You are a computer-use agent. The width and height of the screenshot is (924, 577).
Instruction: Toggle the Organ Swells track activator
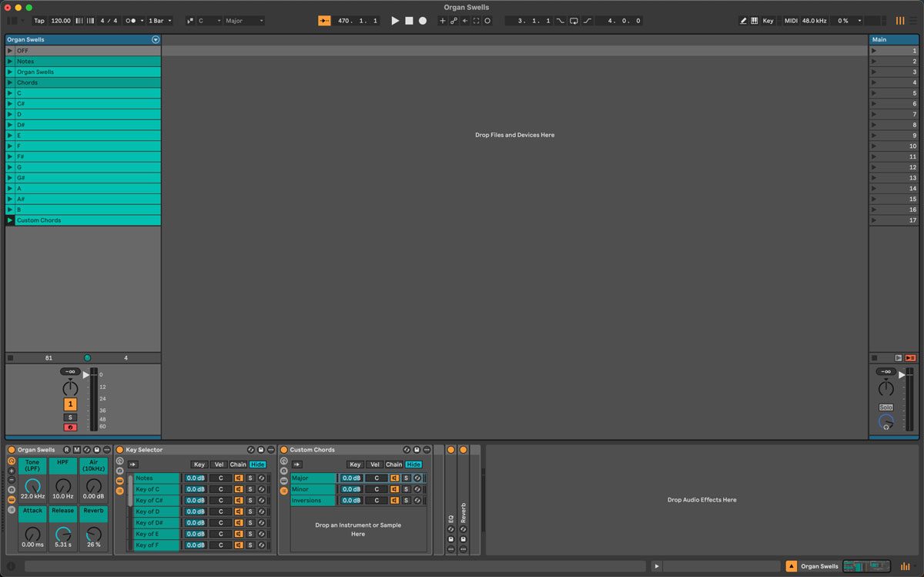pyautogui.click(x=70, y=404)
